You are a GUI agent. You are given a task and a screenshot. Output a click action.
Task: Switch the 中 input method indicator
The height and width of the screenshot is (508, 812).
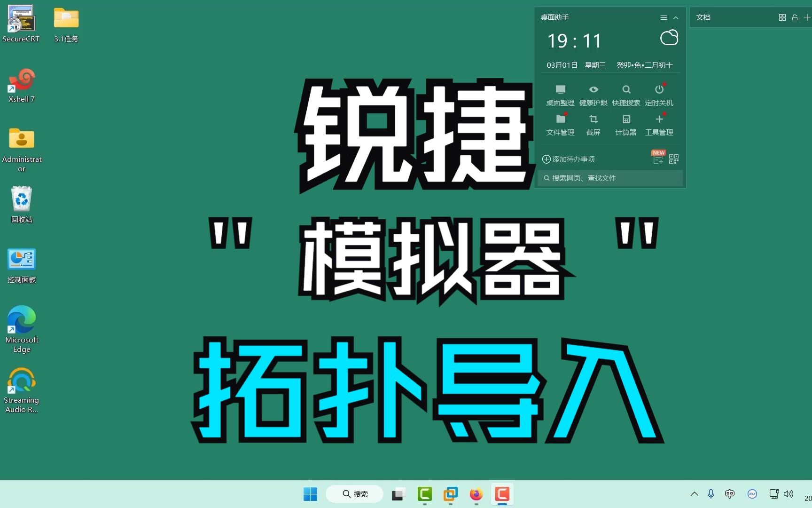[x=729, y=494]
